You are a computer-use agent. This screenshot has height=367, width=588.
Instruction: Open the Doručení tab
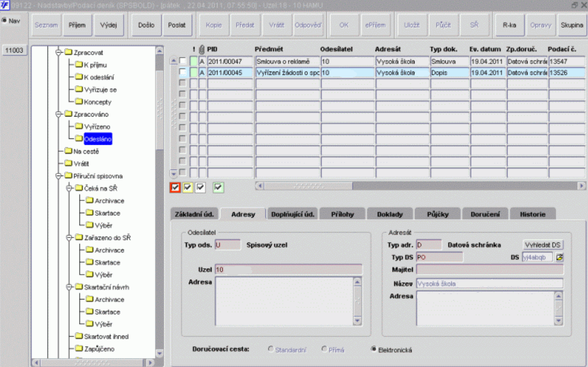485,214
